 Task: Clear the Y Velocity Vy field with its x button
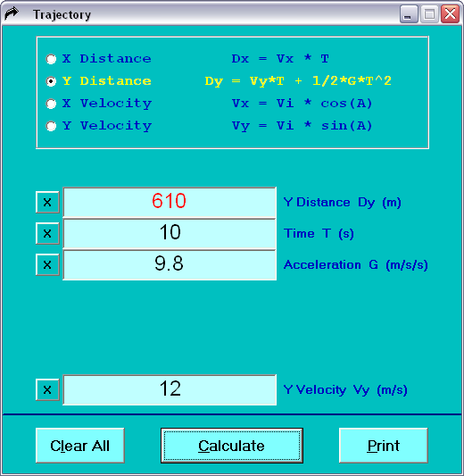coord(47,389)
